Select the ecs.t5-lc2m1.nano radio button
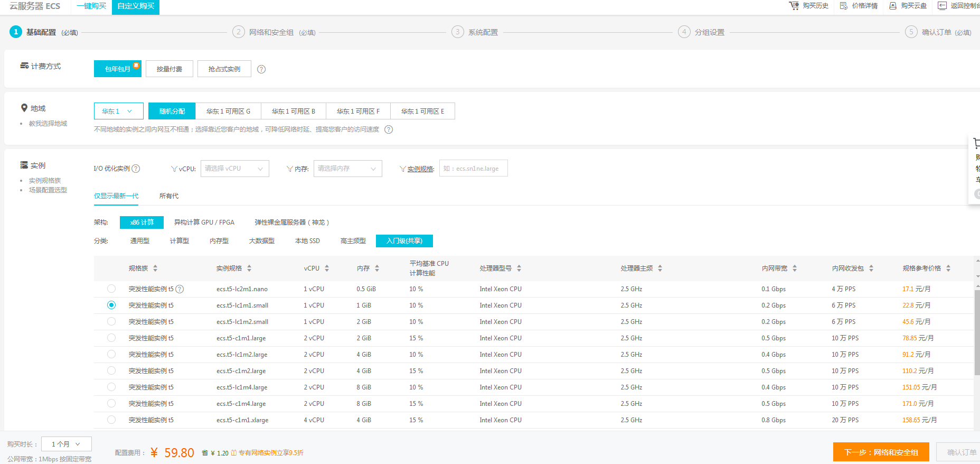The height and width of the screenshot is (464, 980). (x=111, y=289)
